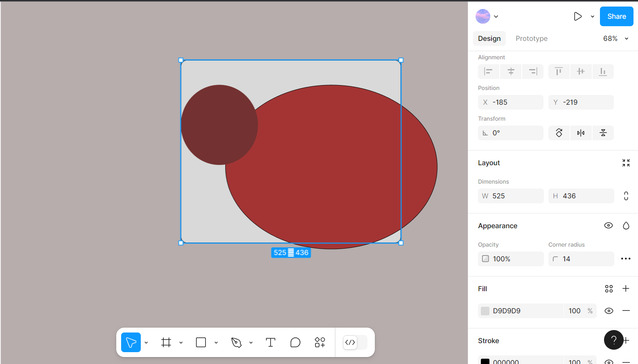Click the Y position field -219
This screenshot has width=638, height=364.
tap(581, 102)
